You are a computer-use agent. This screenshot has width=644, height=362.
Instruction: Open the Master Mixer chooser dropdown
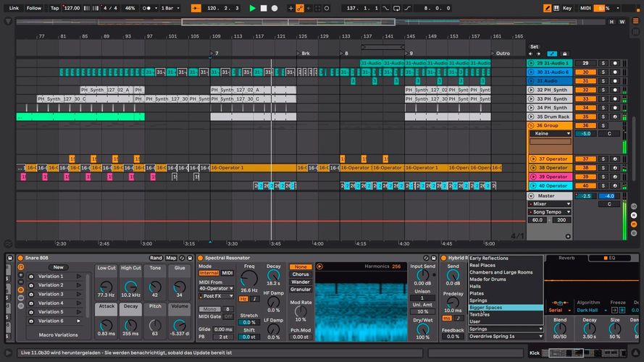coord(550,204)
